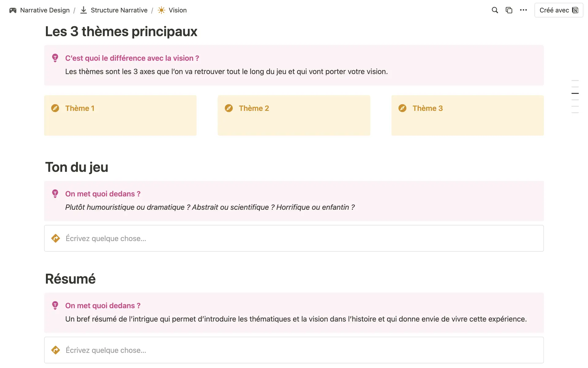Image resolution: width=588 pixels, height=368 pixels.
Task: Click the Thème 1 feather/pen icon
Action: pyautogui.click(x=55, y=108)
